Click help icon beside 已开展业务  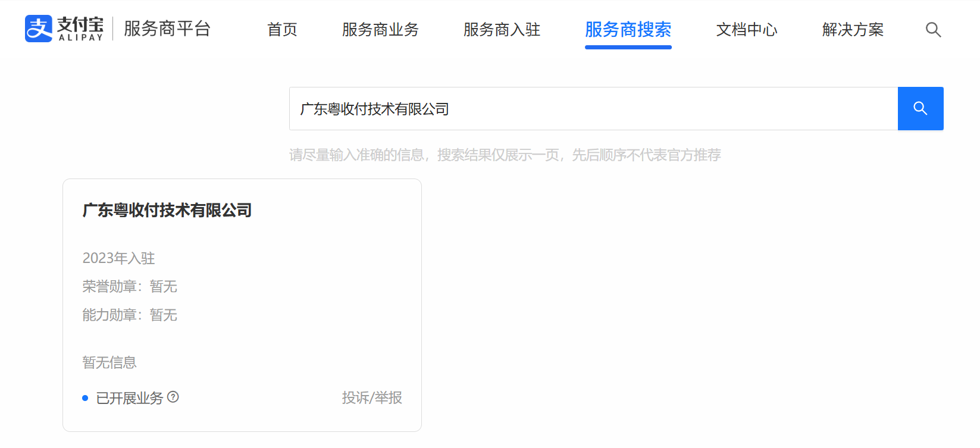(173, 397)
